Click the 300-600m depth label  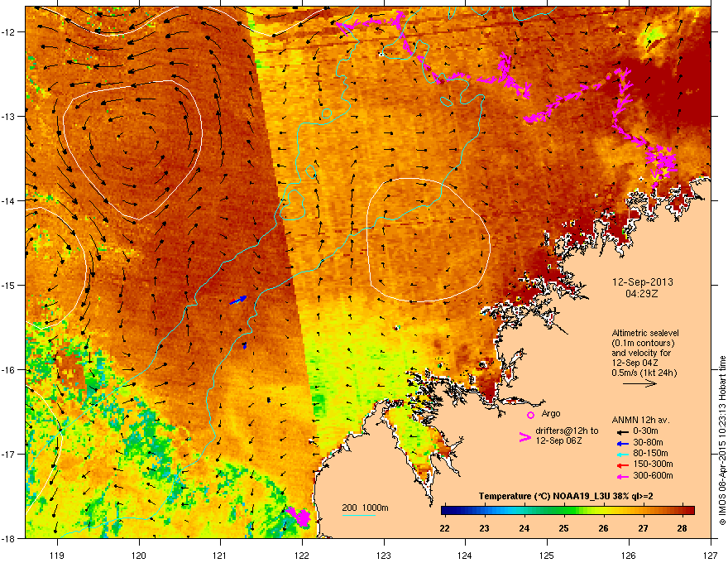653,475
